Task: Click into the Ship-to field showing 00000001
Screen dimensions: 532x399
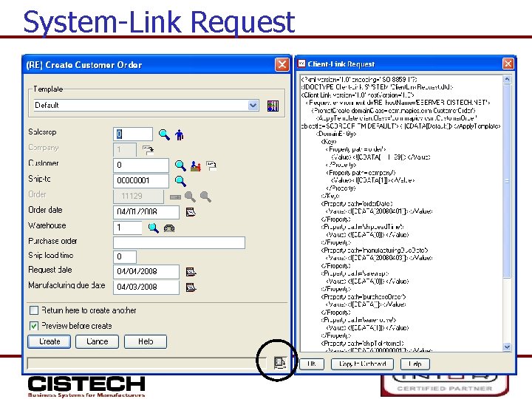Action: (141, 181)
